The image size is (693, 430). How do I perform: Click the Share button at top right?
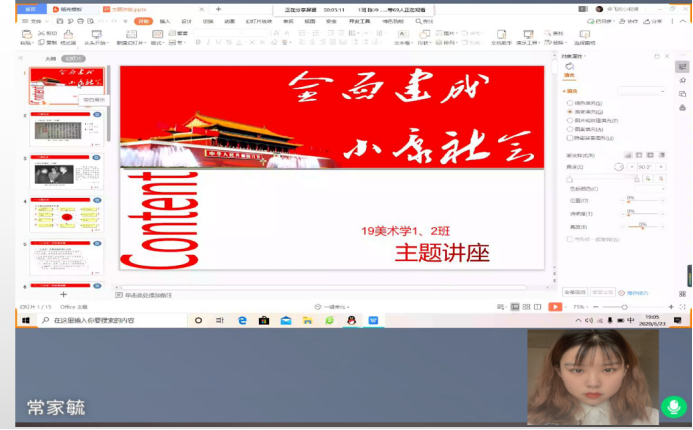653,21
